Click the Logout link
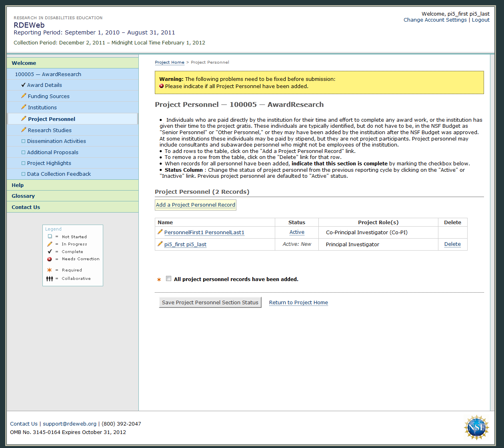 pos(480,20)
